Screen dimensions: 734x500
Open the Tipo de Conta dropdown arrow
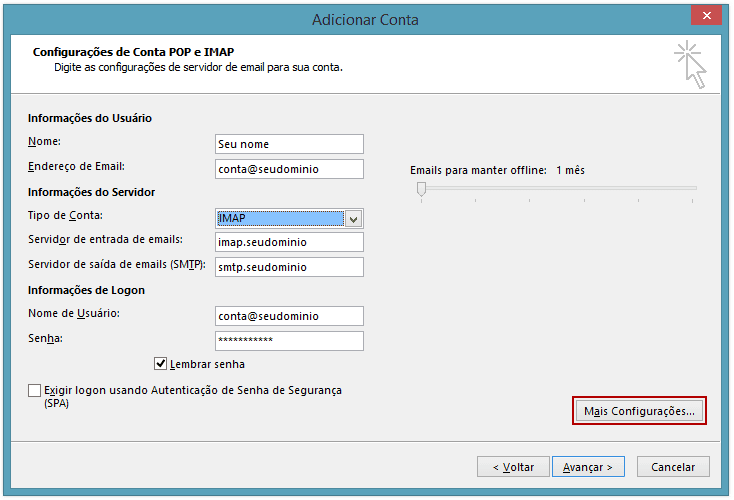pos(353,219)
